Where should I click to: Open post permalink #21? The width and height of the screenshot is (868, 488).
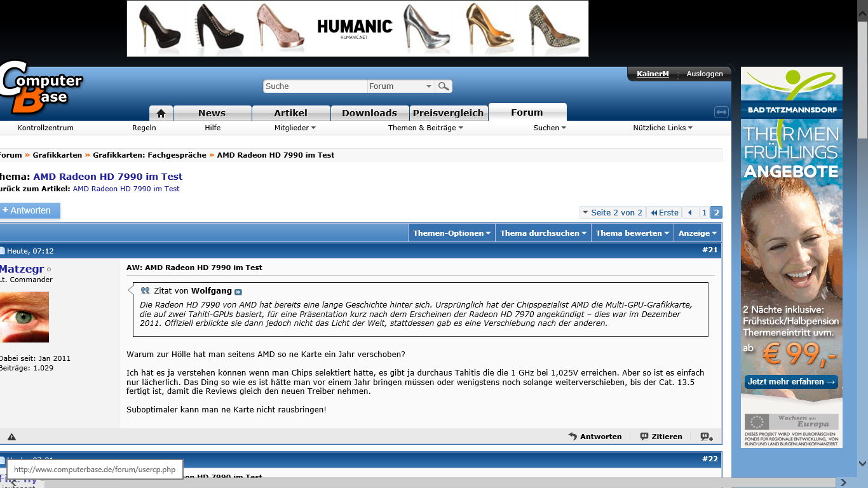coord(710,250)
